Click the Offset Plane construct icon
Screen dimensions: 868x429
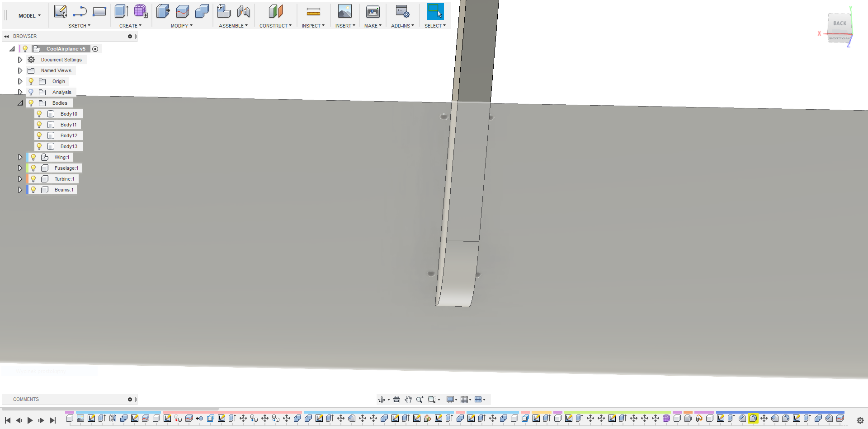[x=275, y=11]
